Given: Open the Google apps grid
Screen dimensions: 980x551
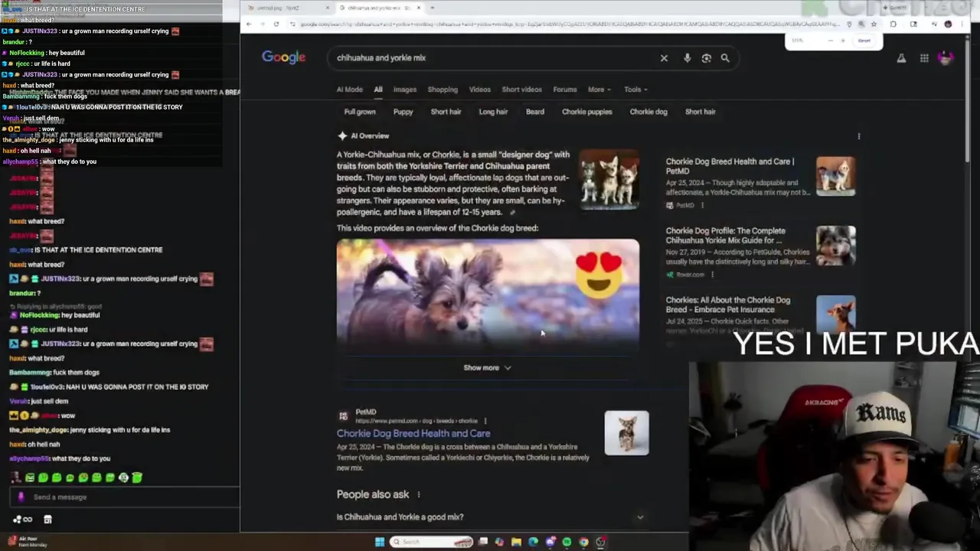Looking at the screenshot, I should click(x=924, y=58).
